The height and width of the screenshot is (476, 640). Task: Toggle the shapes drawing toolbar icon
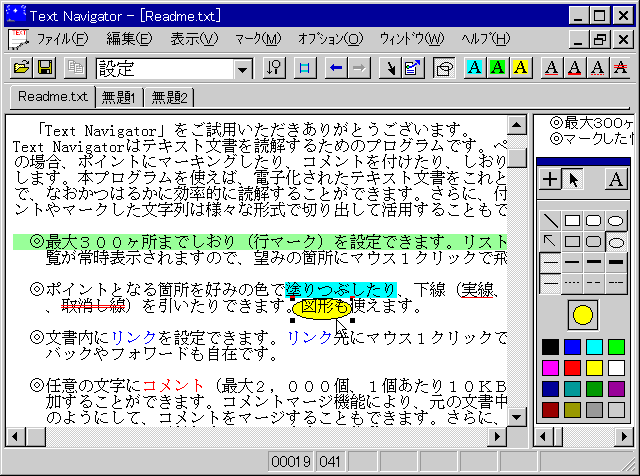coord(444,68)
